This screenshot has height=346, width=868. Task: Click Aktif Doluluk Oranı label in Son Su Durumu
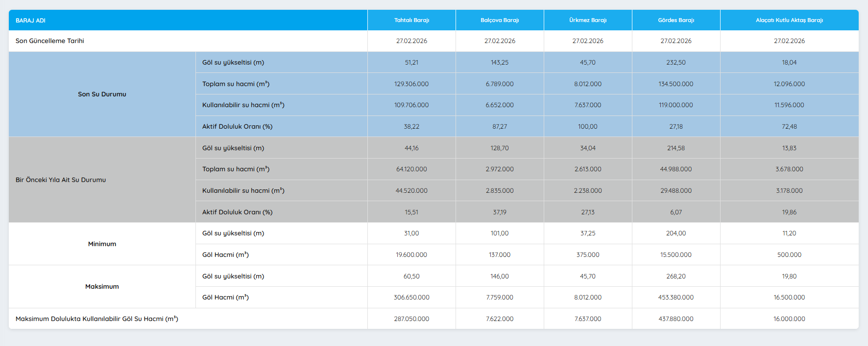238,127
